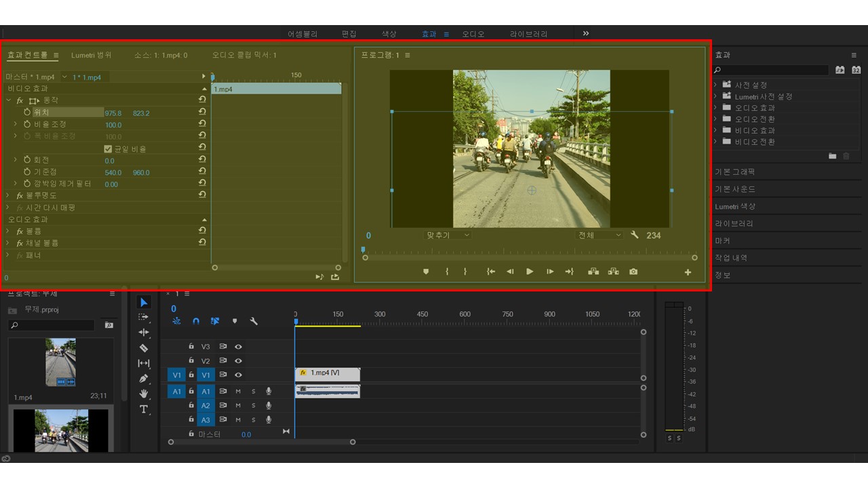Uncheck the 균일 비율 checkbox
868x488 pixels.
tap(108, 149)
